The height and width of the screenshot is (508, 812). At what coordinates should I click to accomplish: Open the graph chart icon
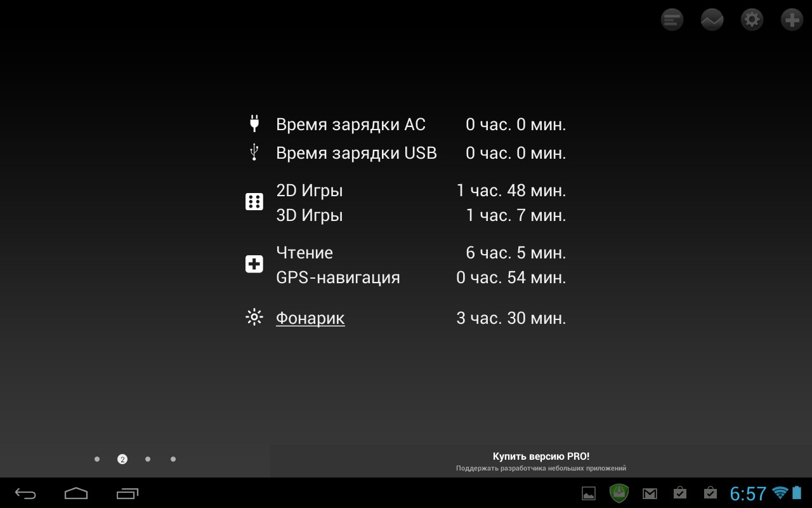click(712, 20)
